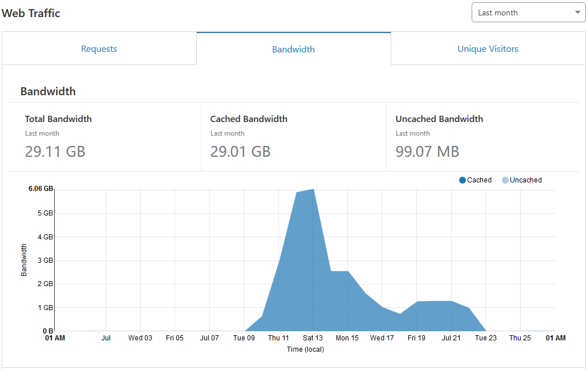The width and height of the screenshot is (588, 370).
Task: Click the Mon 15 x-axis label
Action: tap(347, 338)
